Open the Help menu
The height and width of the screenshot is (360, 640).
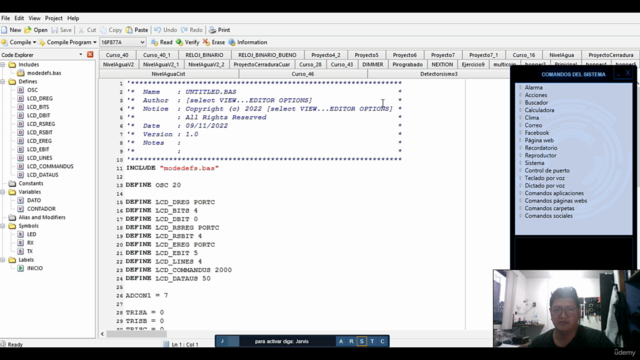[x=73, y=18]
